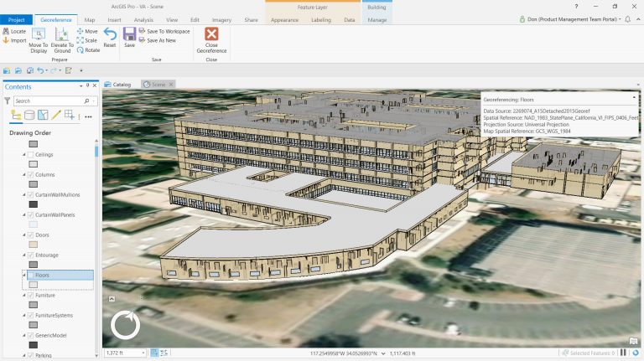Viewport: 644px width, 361px height.
Task: Collapse the CurtainWallMullions layer expander
Action: pyautogui.click(x=23, y=195)
